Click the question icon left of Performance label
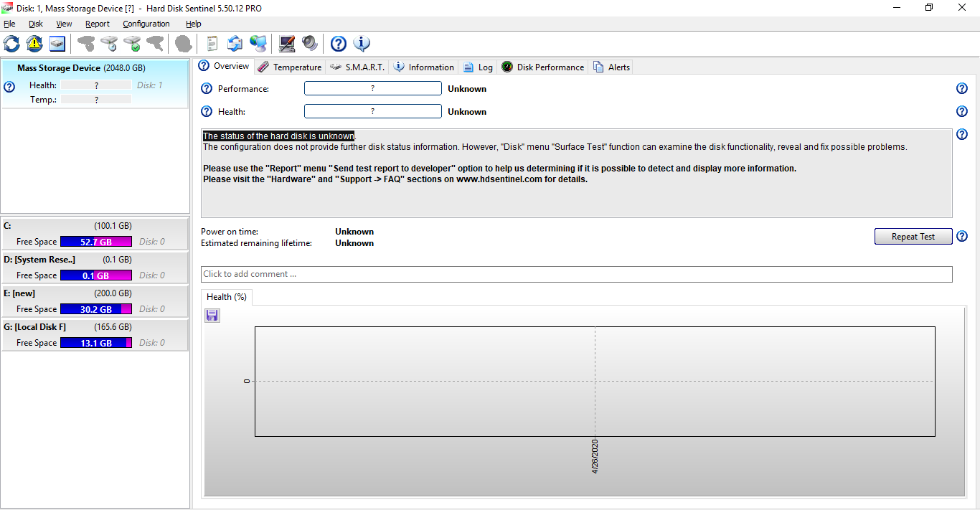Image resolution: width=980 pixels, height=510 pixels. pyautogui.click(x=207, y=89)
